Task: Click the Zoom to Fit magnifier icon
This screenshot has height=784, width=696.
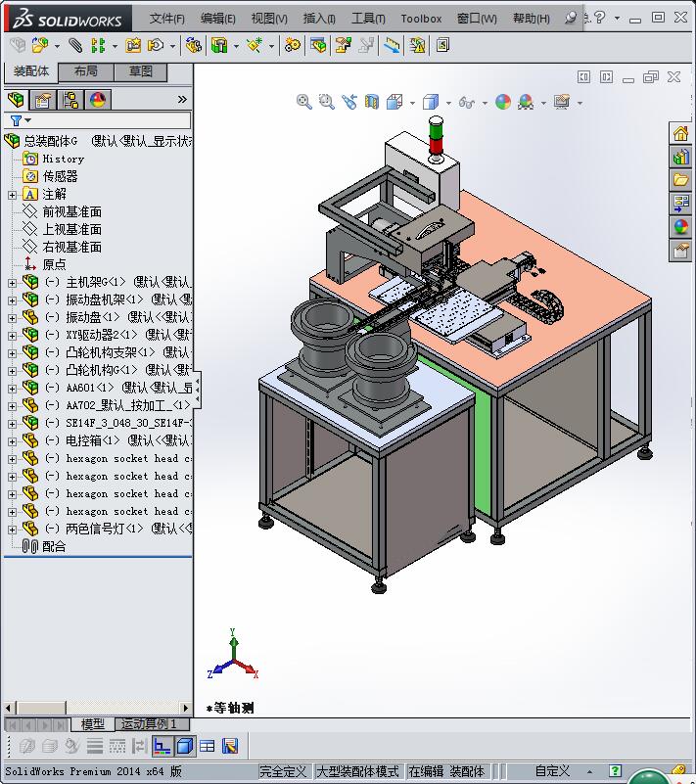Action: pos(304,102)
